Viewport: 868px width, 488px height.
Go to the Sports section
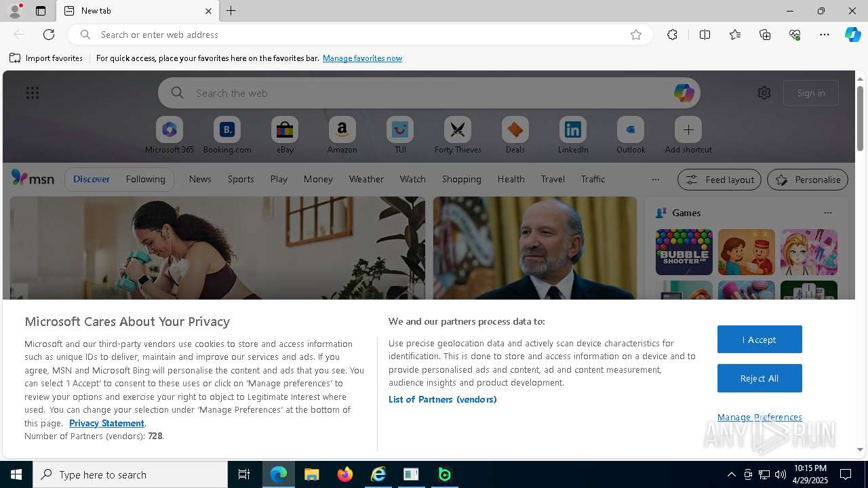(241, 179)
